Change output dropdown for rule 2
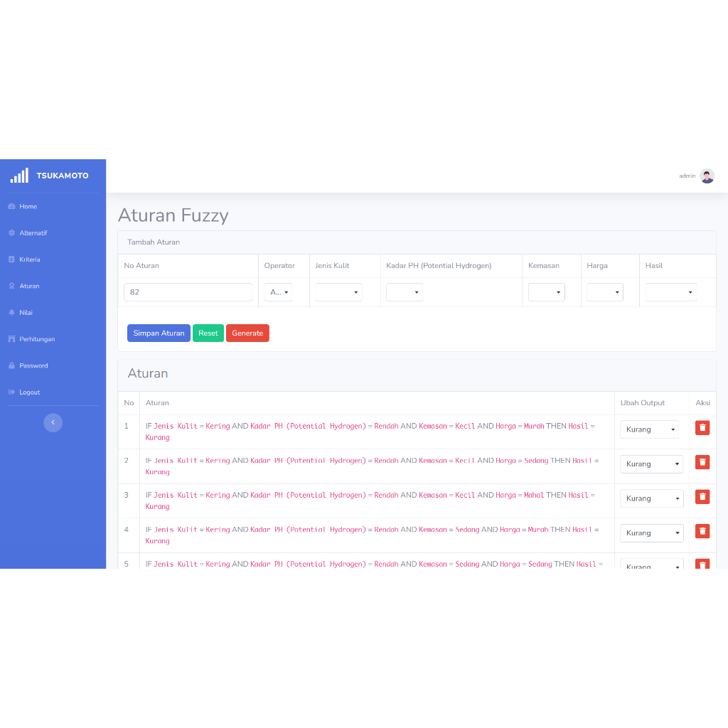The width and height of the screenshot is (728, 728). 651,464
